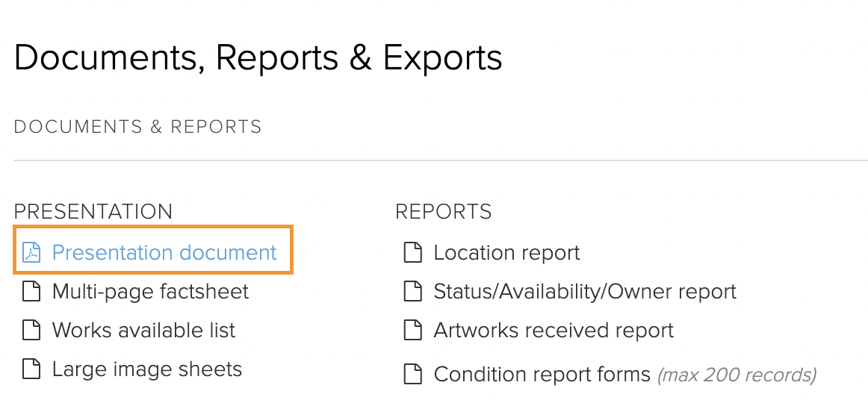Click the DOCUMENTS & REPORTS section header
This screenshot has height=400, width=868.
[138, 127]
